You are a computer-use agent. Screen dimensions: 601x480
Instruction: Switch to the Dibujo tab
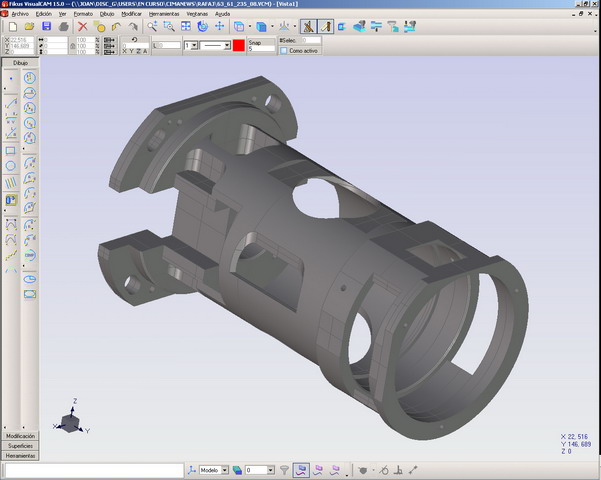point(20,62)
